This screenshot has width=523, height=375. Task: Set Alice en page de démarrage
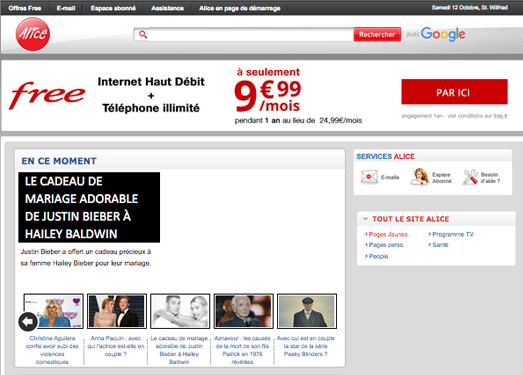coord(239,8)
